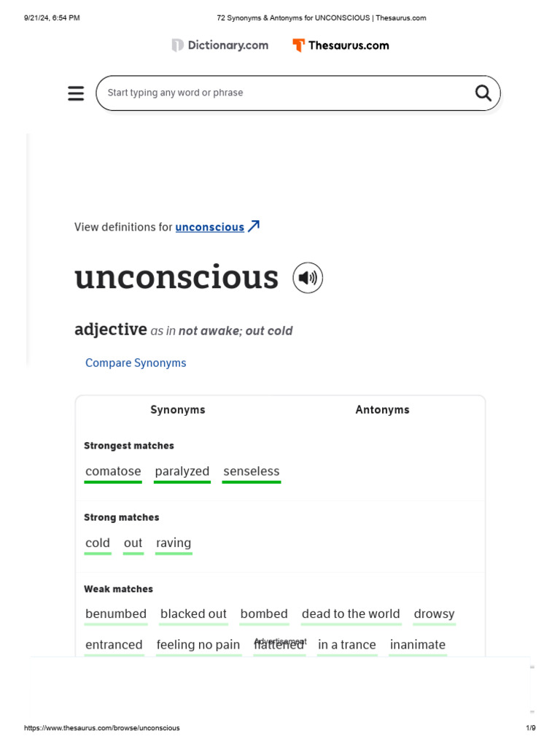The image size is (560, 747).
Task: Click the Dictionary.com logo
Action: click(220, 45)
